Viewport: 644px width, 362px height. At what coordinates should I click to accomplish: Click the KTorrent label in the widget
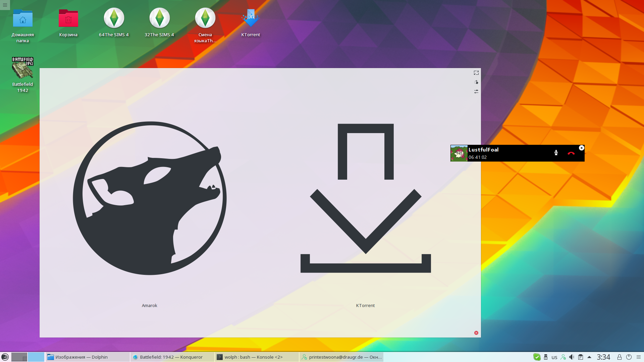point(366,305)
